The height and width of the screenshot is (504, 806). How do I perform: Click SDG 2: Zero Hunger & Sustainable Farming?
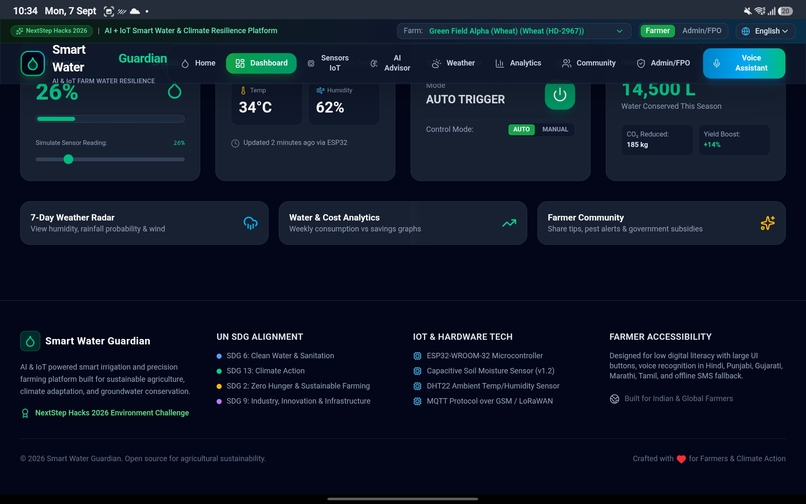[298, 386]
